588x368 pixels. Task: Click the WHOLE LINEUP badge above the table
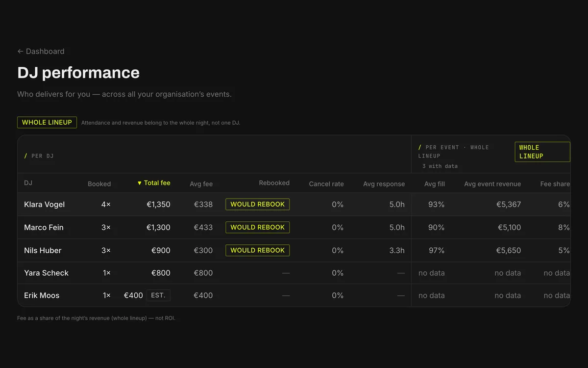pos(47,122)
